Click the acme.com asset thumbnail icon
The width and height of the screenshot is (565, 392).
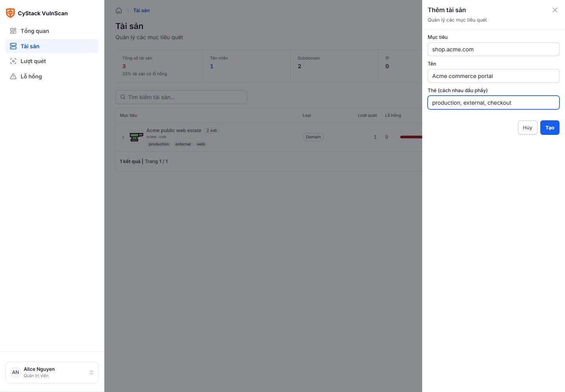point(137,137)
